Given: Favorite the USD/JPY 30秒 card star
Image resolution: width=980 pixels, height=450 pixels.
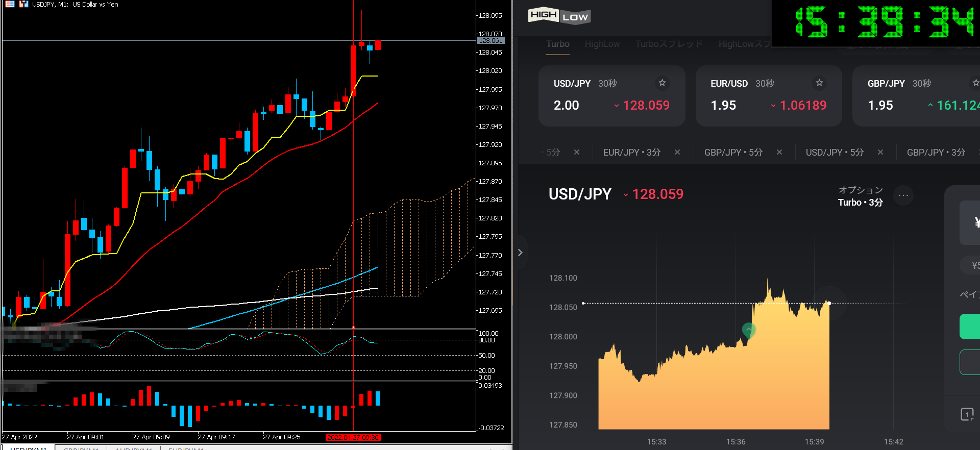Looking at the screenshot, I should pos(662,83).
